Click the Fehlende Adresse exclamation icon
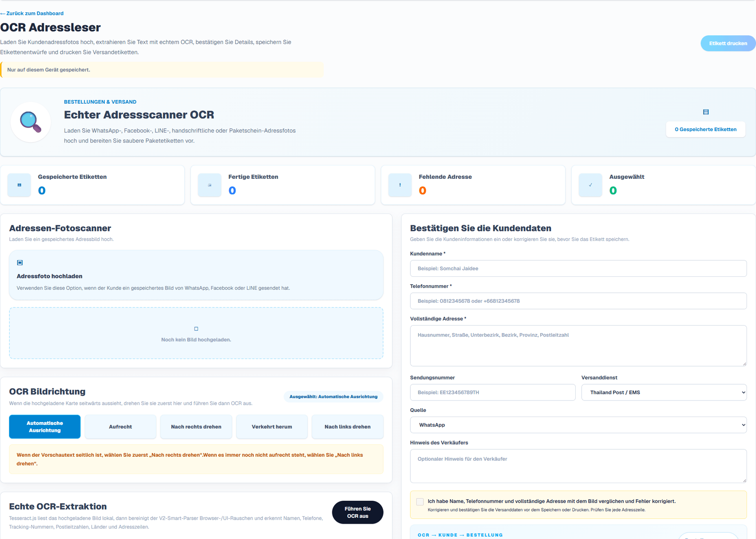Viewport: 756px width, 539px height. point(400,185)
